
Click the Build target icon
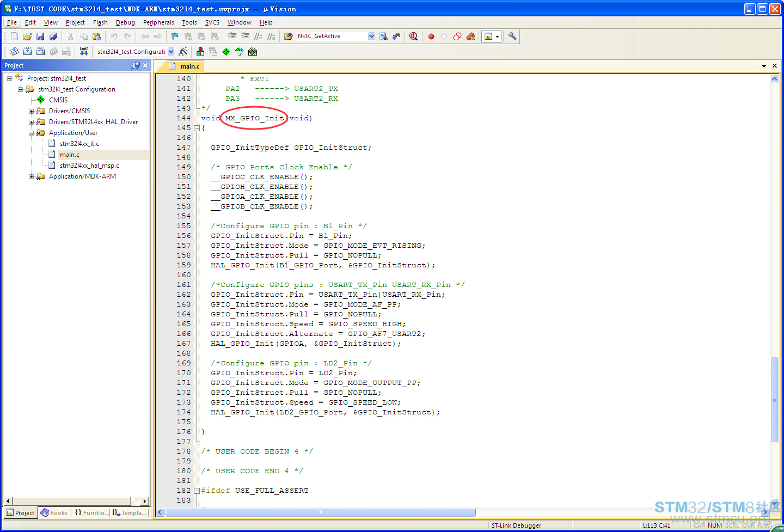[27, 52]
